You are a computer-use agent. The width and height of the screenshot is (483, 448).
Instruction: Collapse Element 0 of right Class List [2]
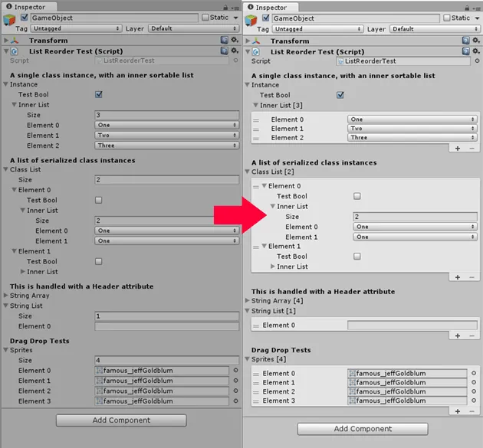264,186
